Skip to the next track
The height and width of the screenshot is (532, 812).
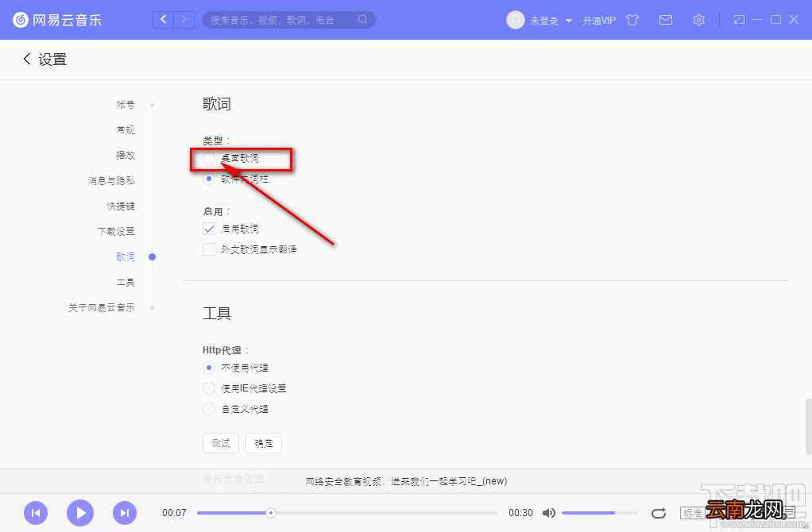click(125, 513)
